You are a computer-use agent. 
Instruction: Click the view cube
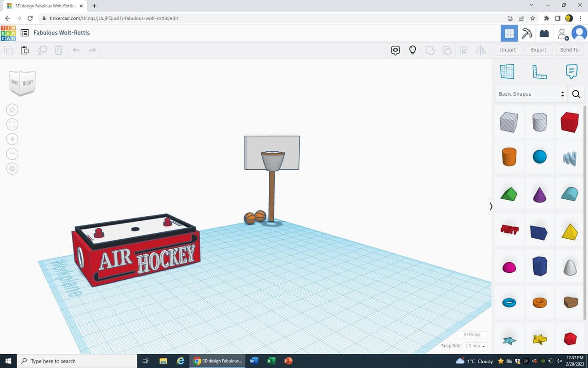pos(22,83)
